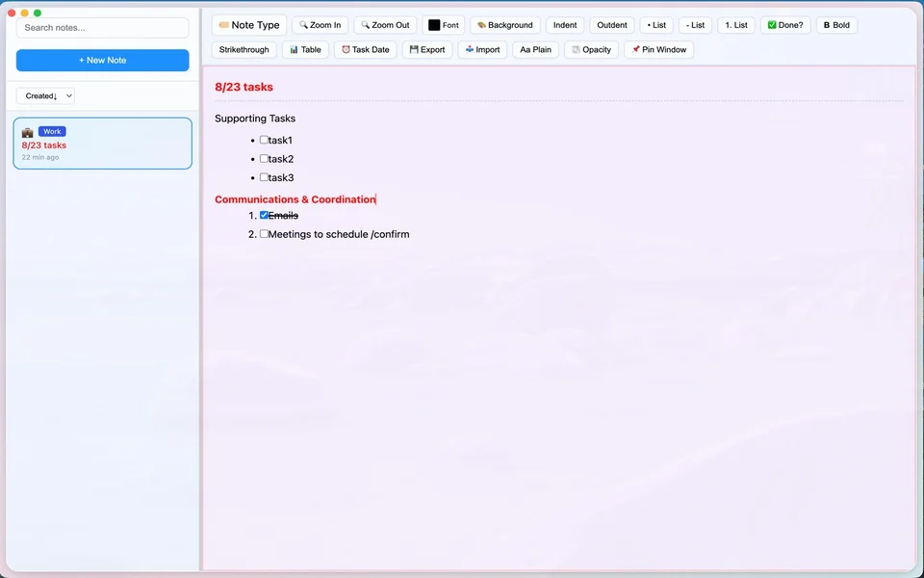Viewport: 924px width, 578px height.
Task: Set a Task Date
Action: pos(366,49)
